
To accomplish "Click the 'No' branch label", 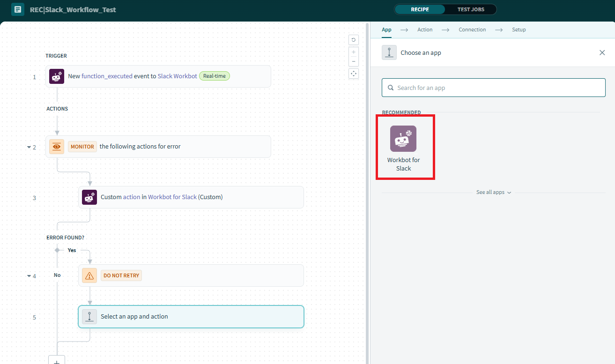I will coord(57,275).
